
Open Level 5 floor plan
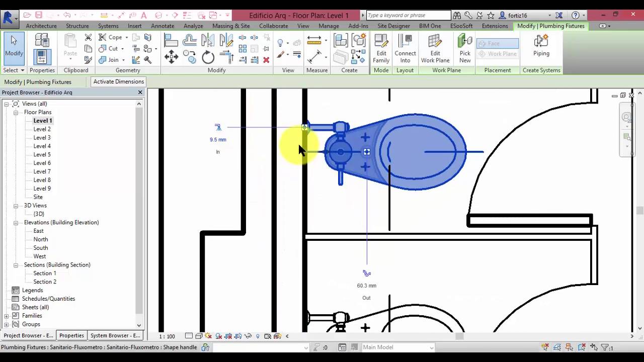coord(42,154)
